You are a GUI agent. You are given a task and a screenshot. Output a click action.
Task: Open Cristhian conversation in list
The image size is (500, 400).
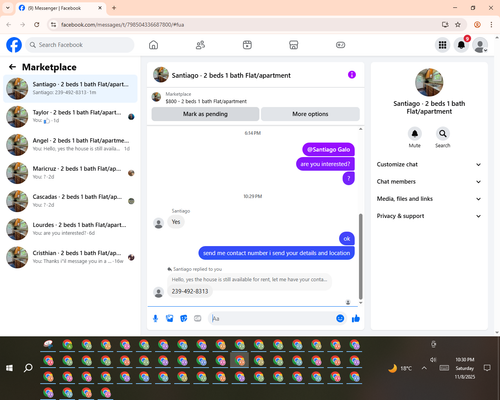70,257
